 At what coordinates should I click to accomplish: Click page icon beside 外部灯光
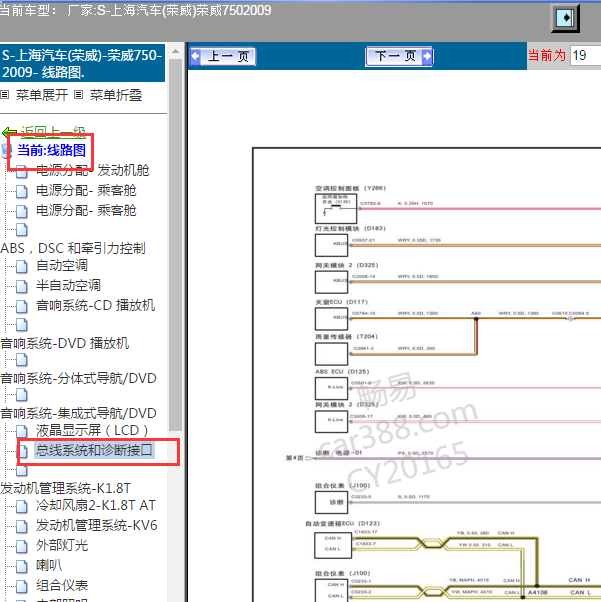click(22, 546)
